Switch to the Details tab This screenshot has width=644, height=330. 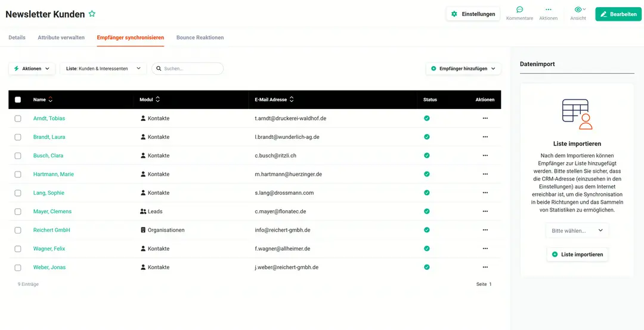17,38
